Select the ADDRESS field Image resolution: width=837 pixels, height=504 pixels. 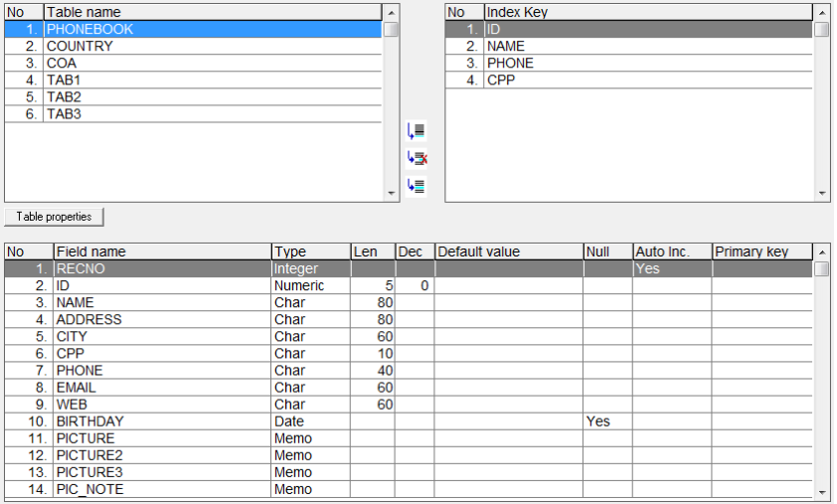(162, 320)
